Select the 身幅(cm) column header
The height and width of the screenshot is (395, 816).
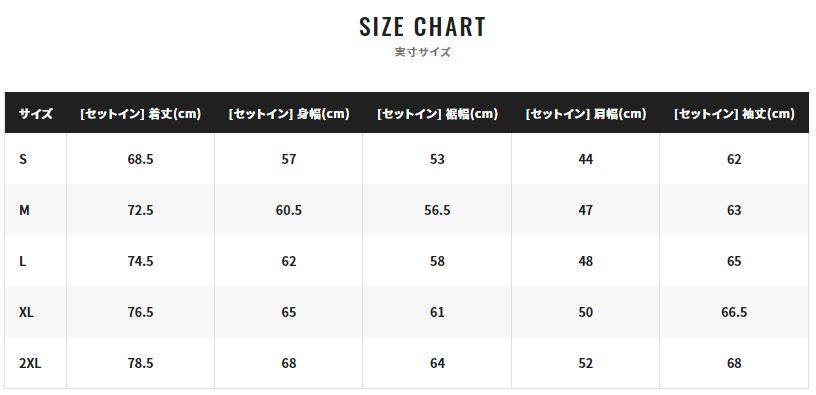(289, 113)
